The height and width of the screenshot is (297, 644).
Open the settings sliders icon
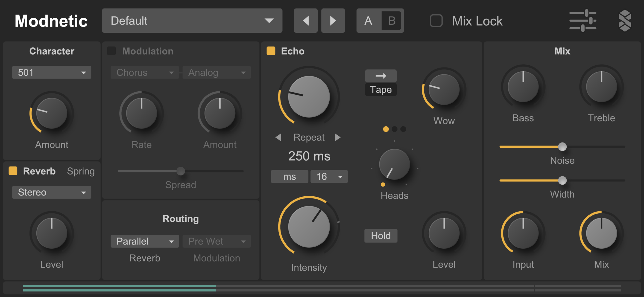click(x=583, y=20)
